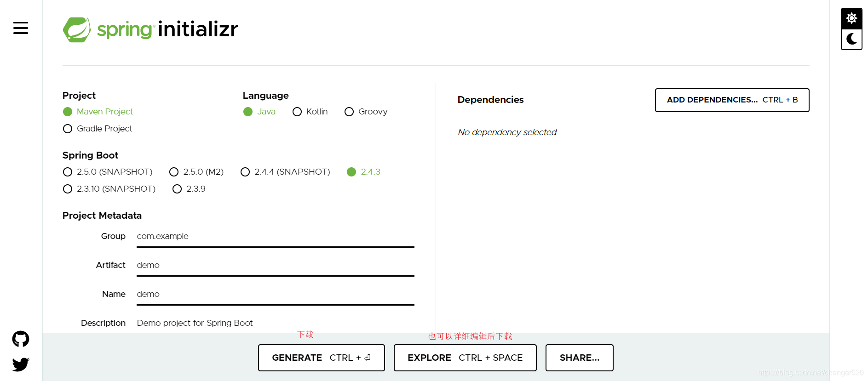Click the Dependencies heading
868x381 pixels.
490,100
